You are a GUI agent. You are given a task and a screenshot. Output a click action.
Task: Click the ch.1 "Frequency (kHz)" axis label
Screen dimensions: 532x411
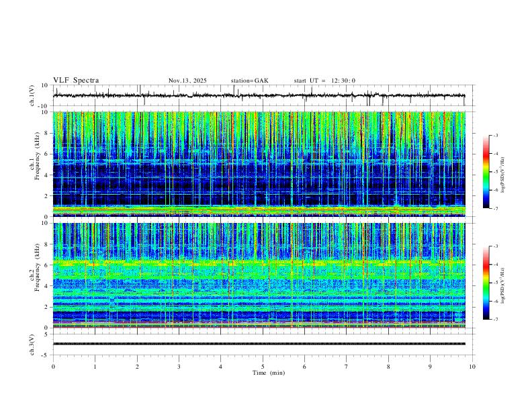point(37,156)
